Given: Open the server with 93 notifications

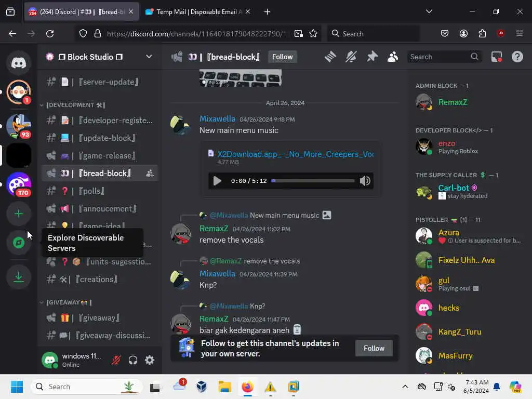Looking at the screenshot, I should pyautogui.click(x=19, y=126).
